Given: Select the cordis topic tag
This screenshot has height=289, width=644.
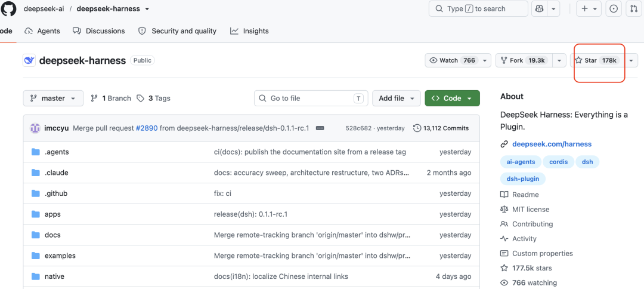Looking at the screenshot, I should click(x=558, y=162).
